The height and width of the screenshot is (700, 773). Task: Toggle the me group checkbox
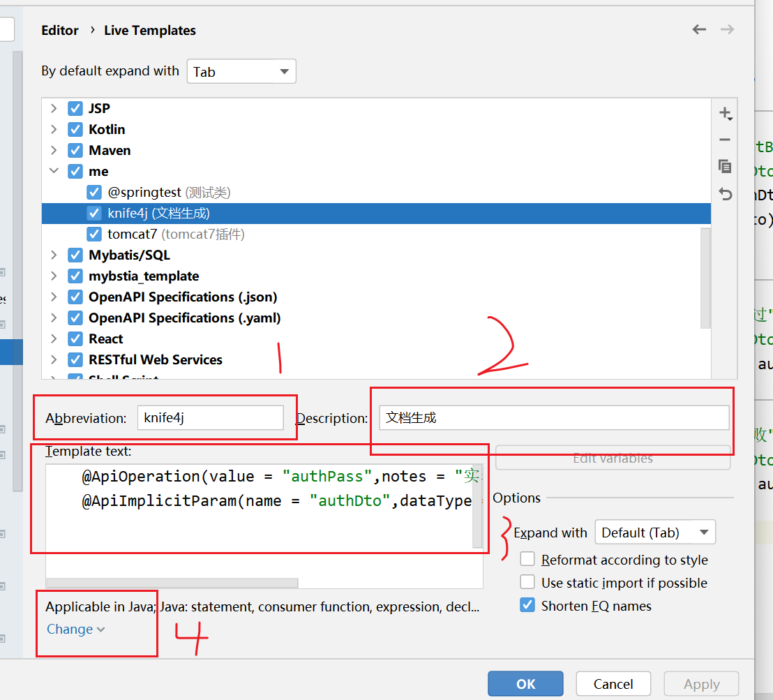click(x=75, y=171)
